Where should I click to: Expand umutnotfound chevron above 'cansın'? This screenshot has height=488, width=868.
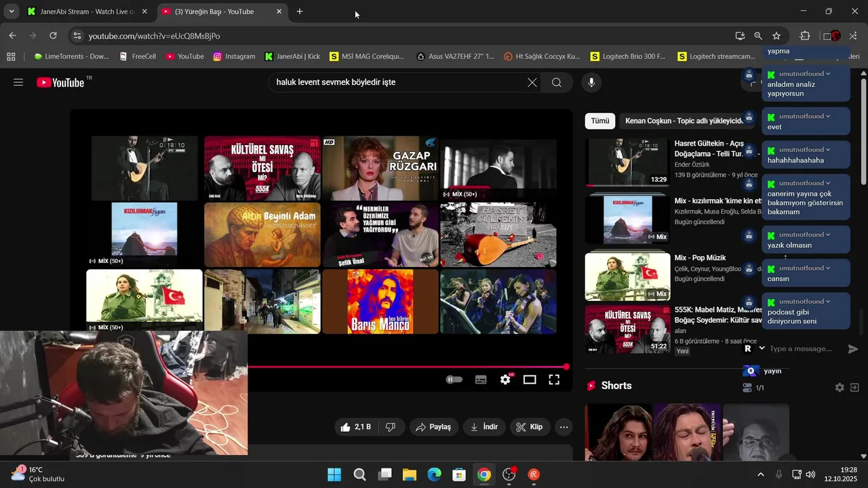(828, 268)
